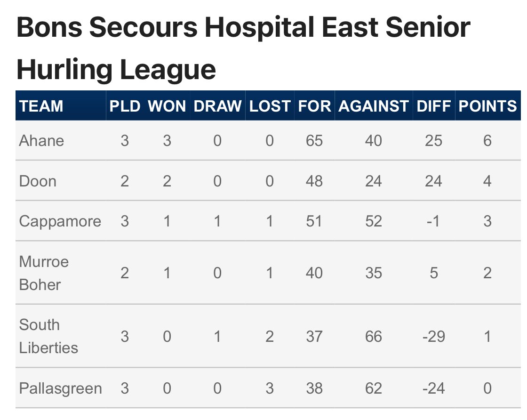Screen dimensions: 527x420
Task: Click the POINTS column header
Action: (x=487, y=106)
